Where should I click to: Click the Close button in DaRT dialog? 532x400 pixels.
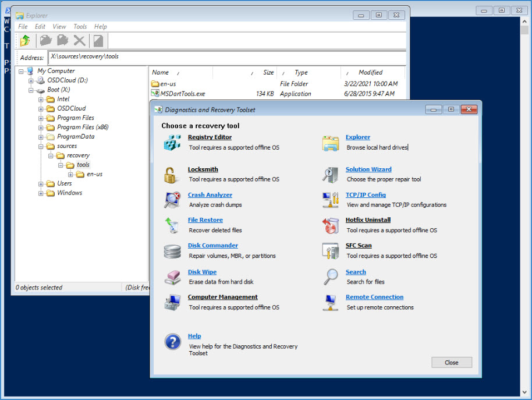pyautogui.click(x=452, y=362)
